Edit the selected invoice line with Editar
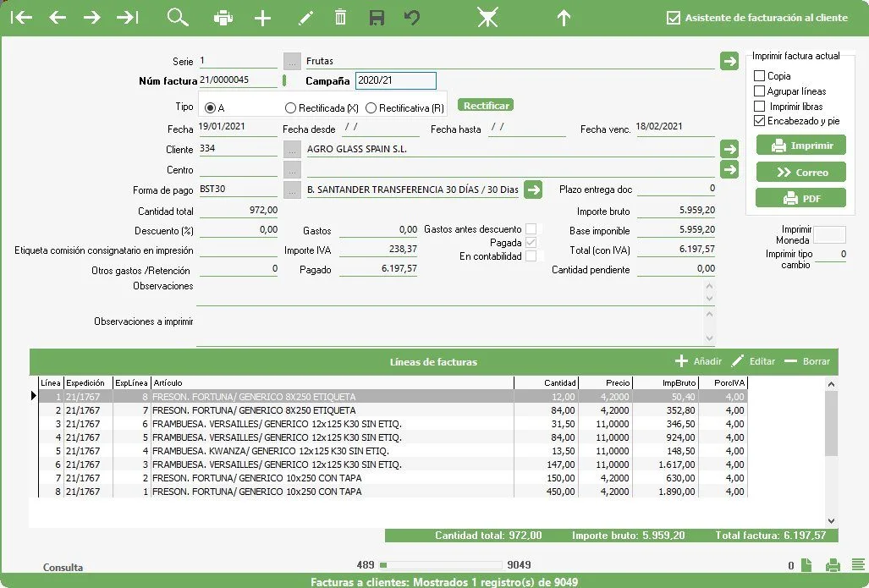 (753, 361)
